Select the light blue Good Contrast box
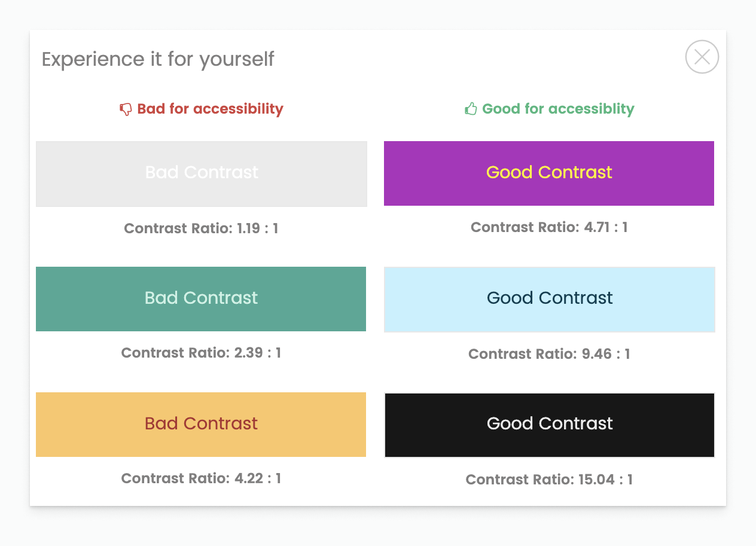The width and height of the screenshot is (756, 546). pos(550,300)
